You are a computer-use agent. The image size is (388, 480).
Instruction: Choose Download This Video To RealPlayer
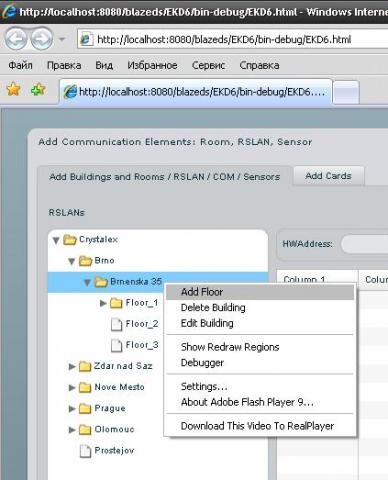pos(260,426)
